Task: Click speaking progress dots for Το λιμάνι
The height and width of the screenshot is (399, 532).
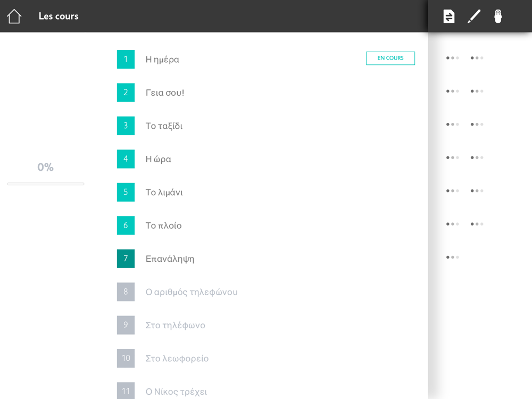Action: click(x=477, y=191)
